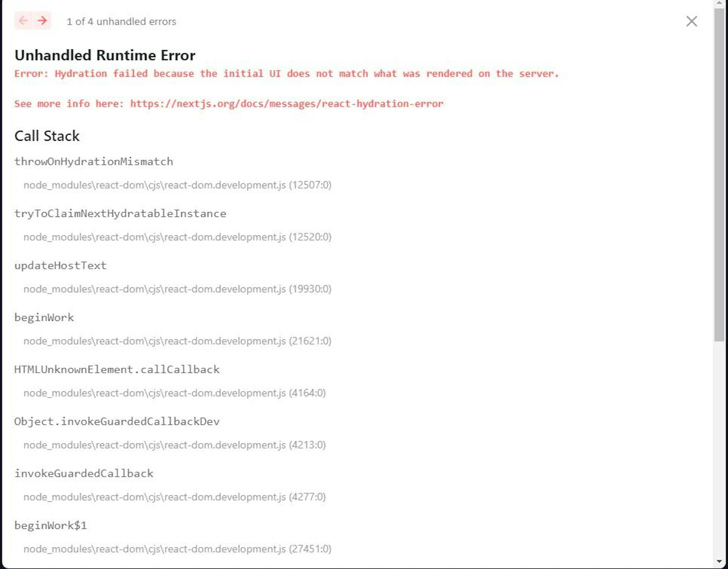728x569 pixels.
Task: Click the back navigation arrow icon
Action: (x=23, y=21)
